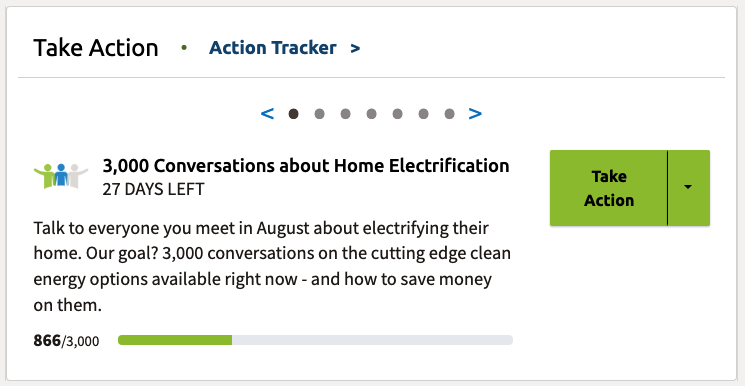The width and height of the screenshot is (745, 386).
Task: Select the second carousel dot
Action: click(x=320, y=114)
